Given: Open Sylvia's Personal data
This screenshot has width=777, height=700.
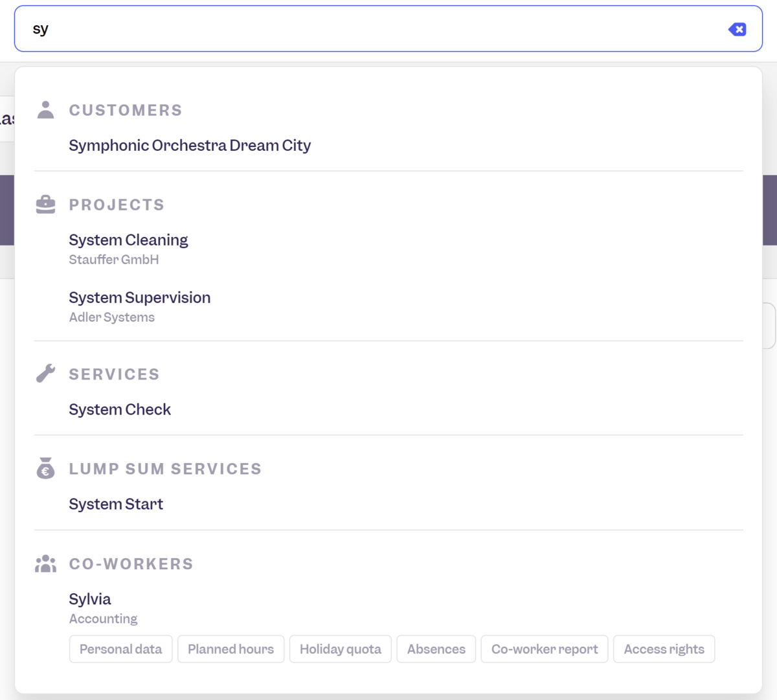Looking at the screenshot, I should point(120,649).
